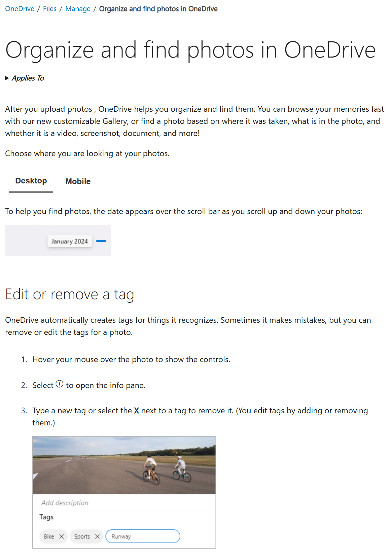Image resolution: width=392 pixels, height=556 pixels.
Task: Remove the Bike tag with its X
Action: (x=62, y=536)
